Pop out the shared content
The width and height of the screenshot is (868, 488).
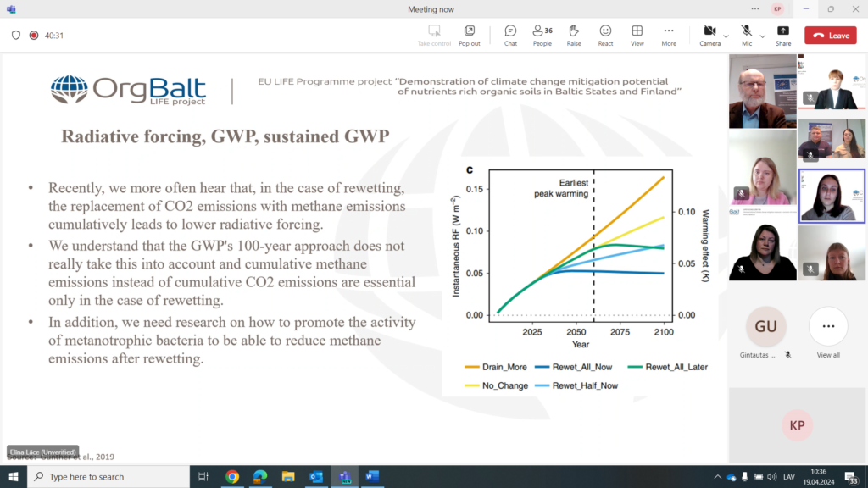pos(470,36)
